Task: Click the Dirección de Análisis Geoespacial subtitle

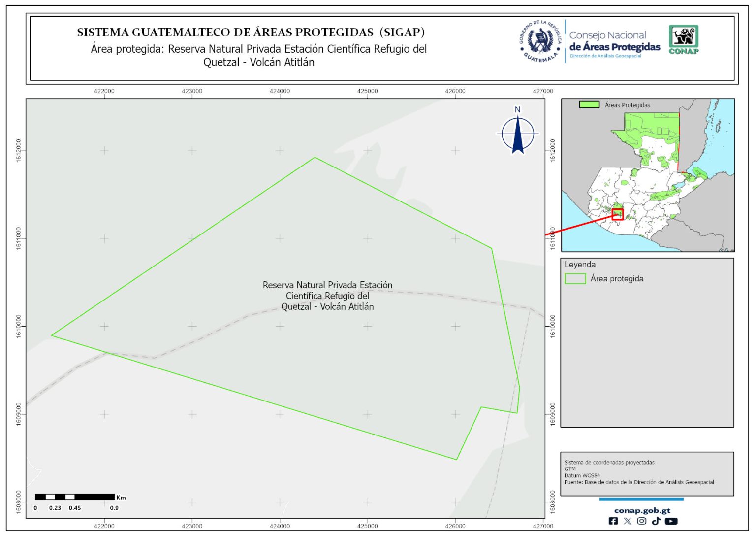Action: coord(605,56)
